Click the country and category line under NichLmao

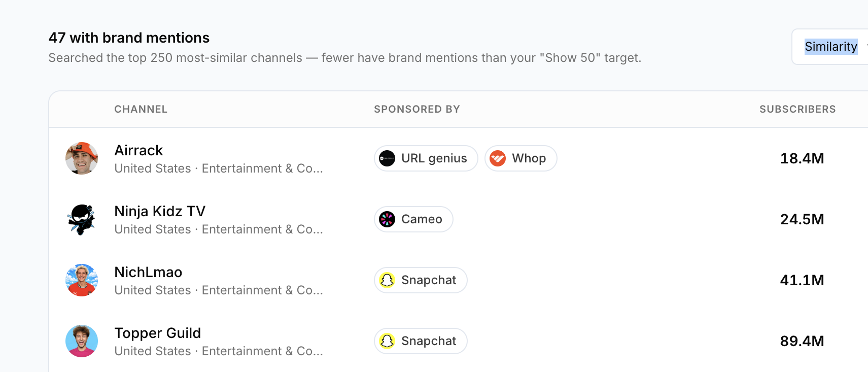tap(219, 290)
